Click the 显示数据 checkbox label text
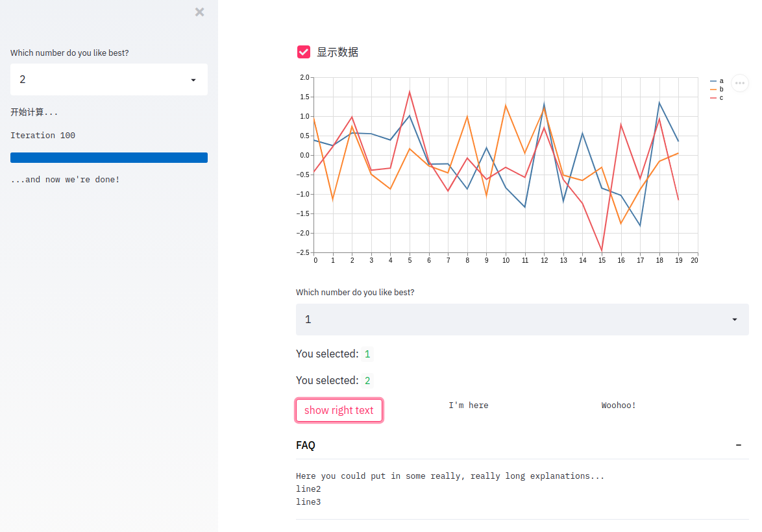Viewport: 762px width, 532px height. (x=338, y=53)
